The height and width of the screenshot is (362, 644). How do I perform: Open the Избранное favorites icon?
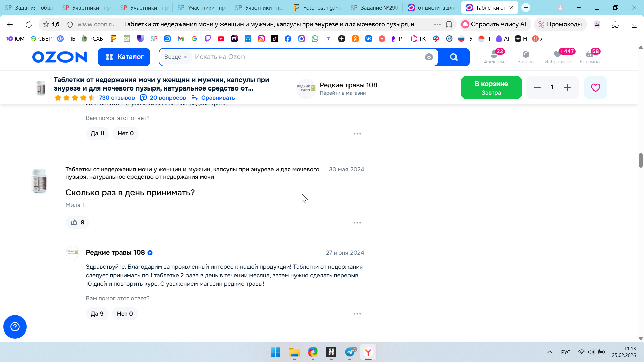point(557,57)
